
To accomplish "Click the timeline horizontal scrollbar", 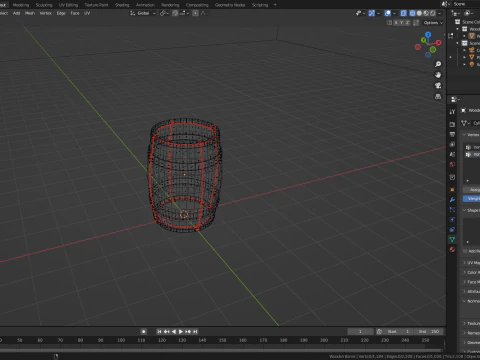I will tap(221, 350).
